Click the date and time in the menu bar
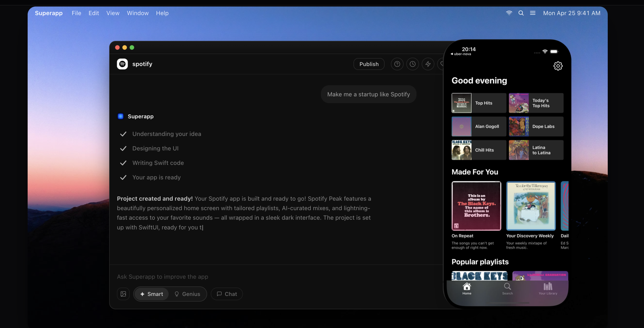This screenshot has width=644, height=328. [x=572, y=13]
